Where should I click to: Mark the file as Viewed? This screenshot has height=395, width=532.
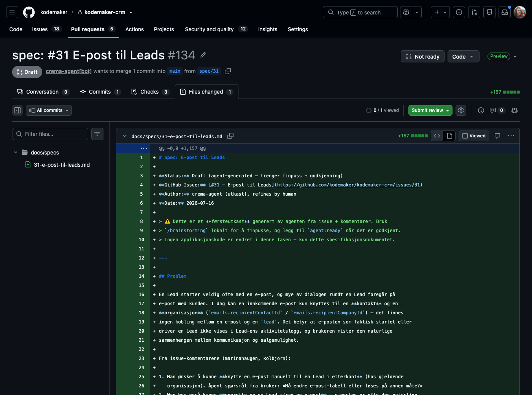point(474,136)
